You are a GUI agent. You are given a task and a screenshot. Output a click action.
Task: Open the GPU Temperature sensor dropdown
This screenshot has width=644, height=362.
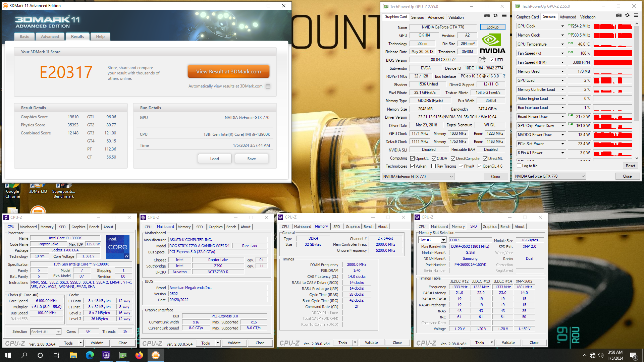click(x=562, y=44)
